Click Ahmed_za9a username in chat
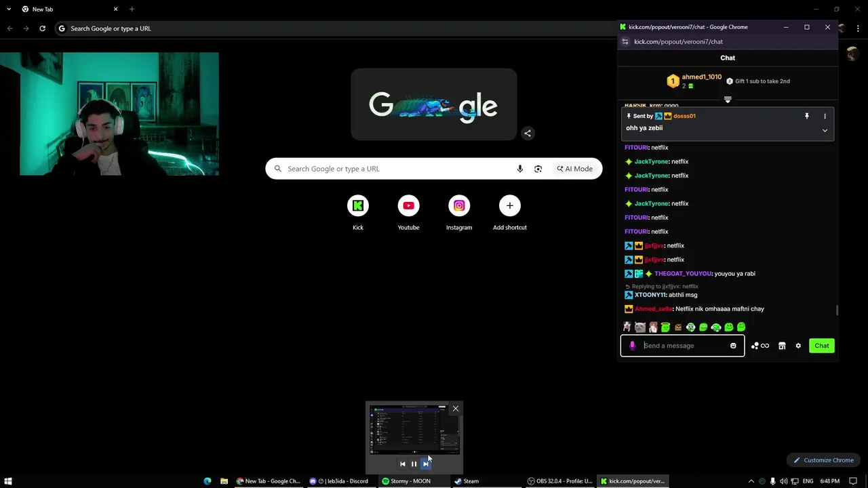 654,309
